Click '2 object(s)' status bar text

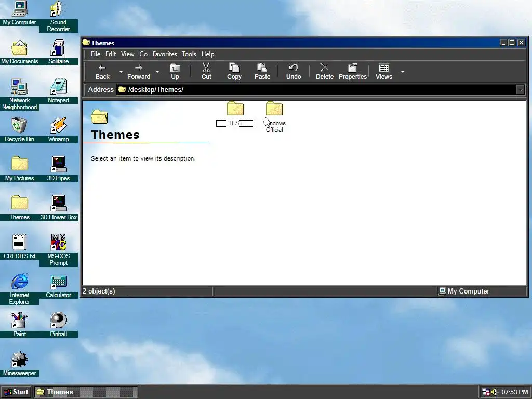tap(99, 291)
